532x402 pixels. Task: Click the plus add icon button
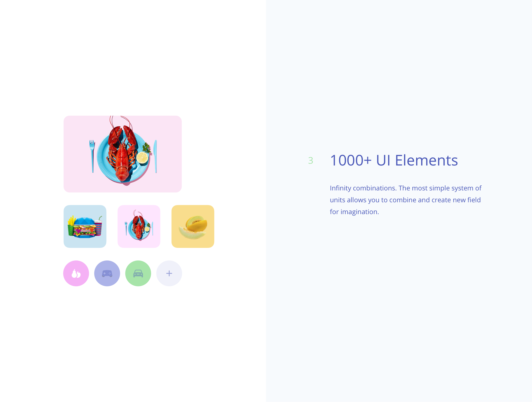pos(169,273)
